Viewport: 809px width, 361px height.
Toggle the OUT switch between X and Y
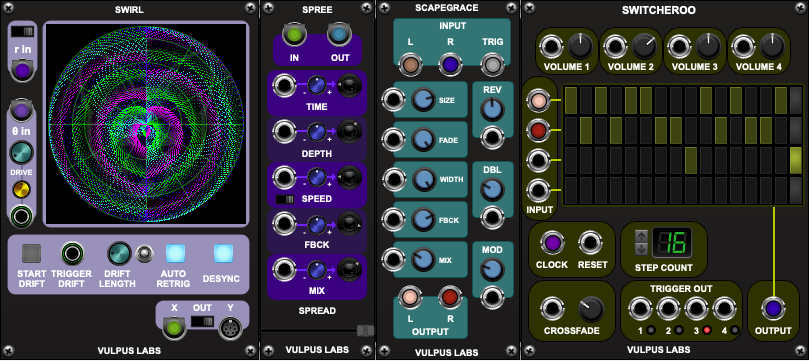(202, 321)
